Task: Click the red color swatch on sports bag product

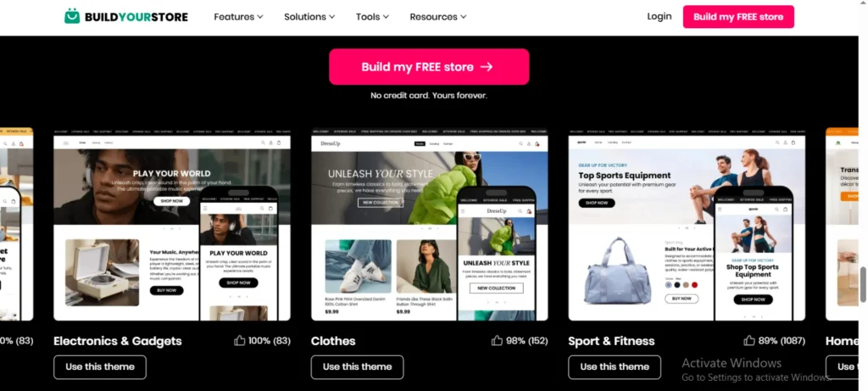Action: [695, 285]
